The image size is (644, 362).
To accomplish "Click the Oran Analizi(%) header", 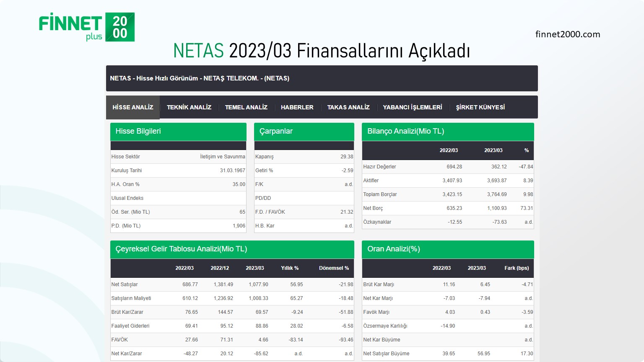I will (448, 249).
